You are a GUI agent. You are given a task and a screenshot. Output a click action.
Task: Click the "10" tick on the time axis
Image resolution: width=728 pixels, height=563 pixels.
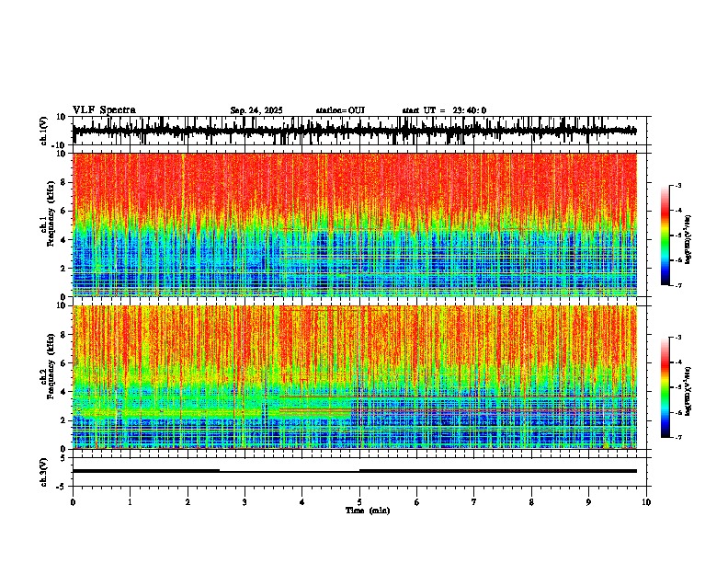coord(646,502)
